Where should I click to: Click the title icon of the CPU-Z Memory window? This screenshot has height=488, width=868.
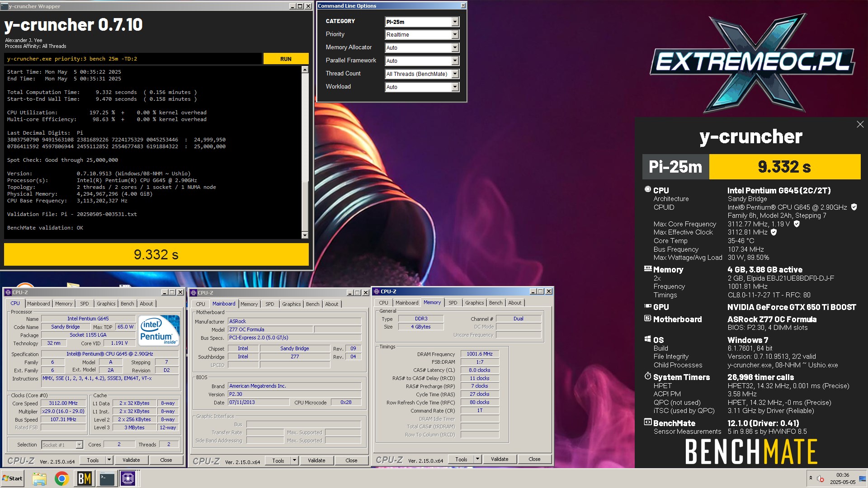[x=376, y=291]
